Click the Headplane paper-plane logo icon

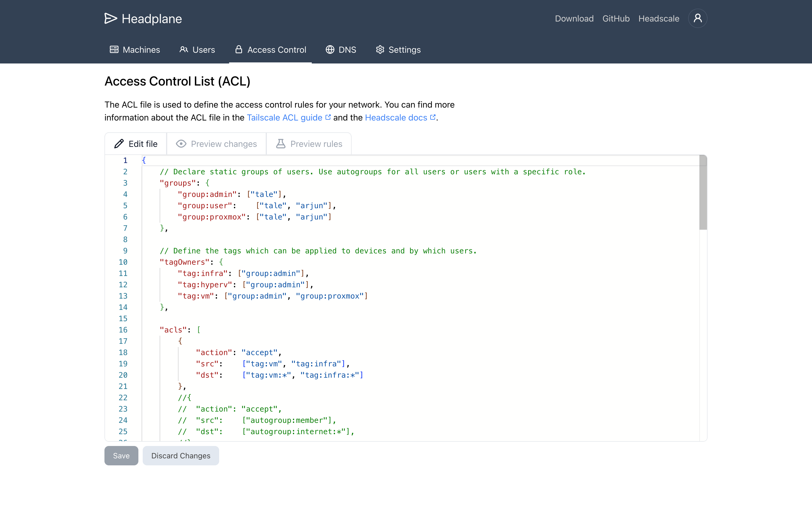point(111,19)
